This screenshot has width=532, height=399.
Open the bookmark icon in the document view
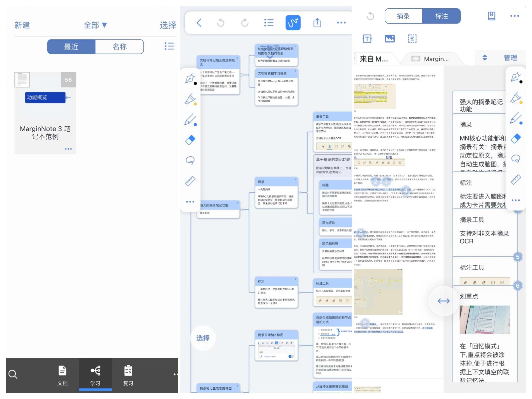coord(491,16)
